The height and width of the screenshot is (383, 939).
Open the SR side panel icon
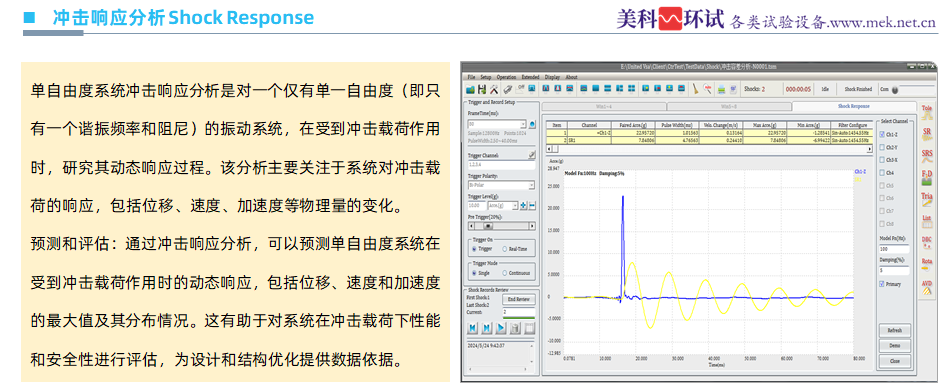(x=927, y=135)
